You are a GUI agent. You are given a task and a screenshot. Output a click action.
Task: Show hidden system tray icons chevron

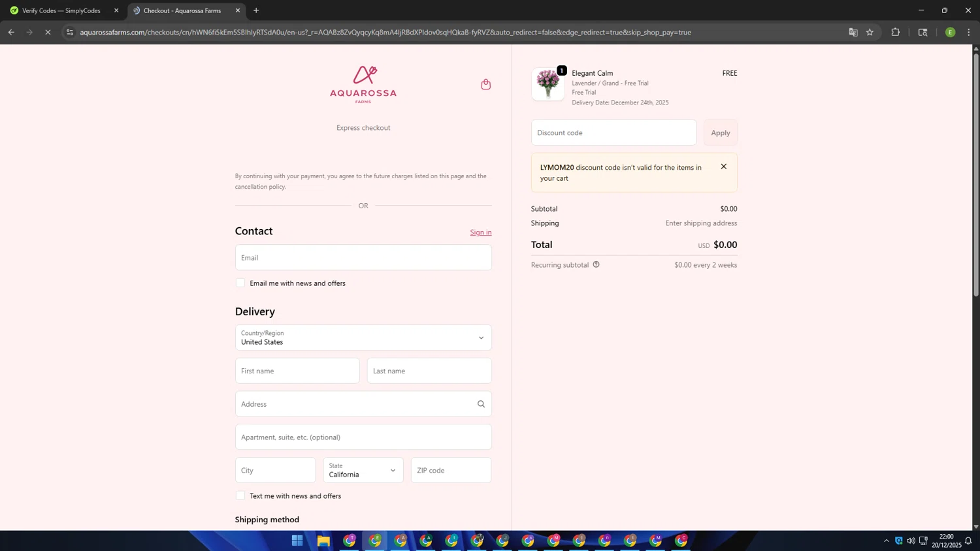coord(886,541)
